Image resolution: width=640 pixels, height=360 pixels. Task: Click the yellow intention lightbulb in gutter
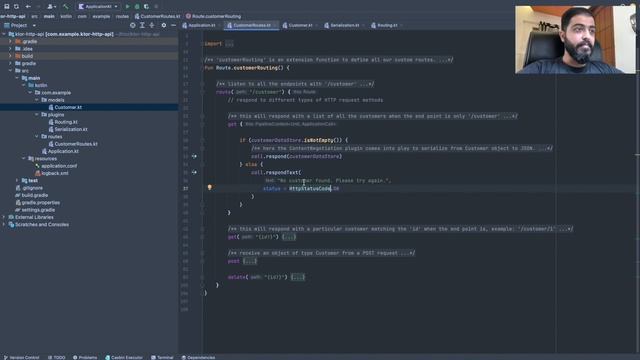tap(209, 188)
